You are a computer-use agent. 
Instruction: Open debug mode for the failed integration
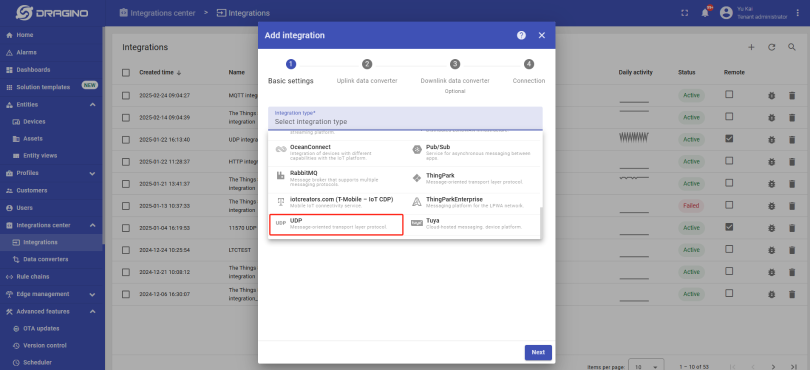[771, 206]
